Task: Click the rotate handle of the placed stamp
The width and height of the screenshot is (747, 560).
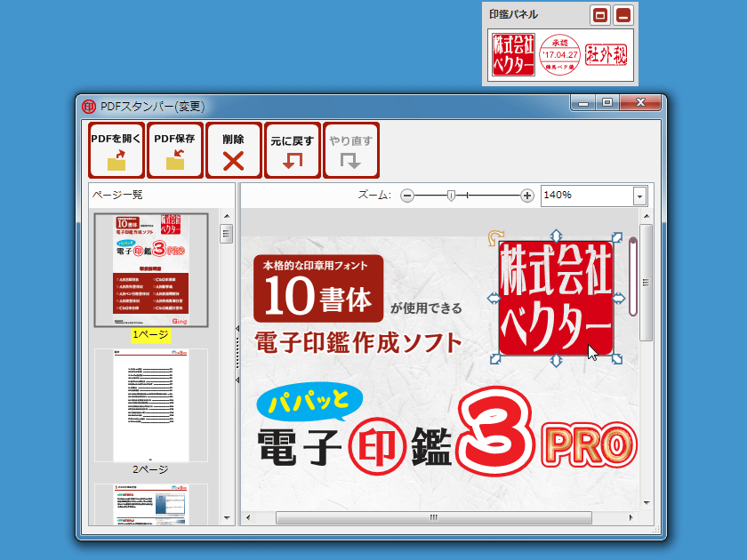Action: pos(495,237)
